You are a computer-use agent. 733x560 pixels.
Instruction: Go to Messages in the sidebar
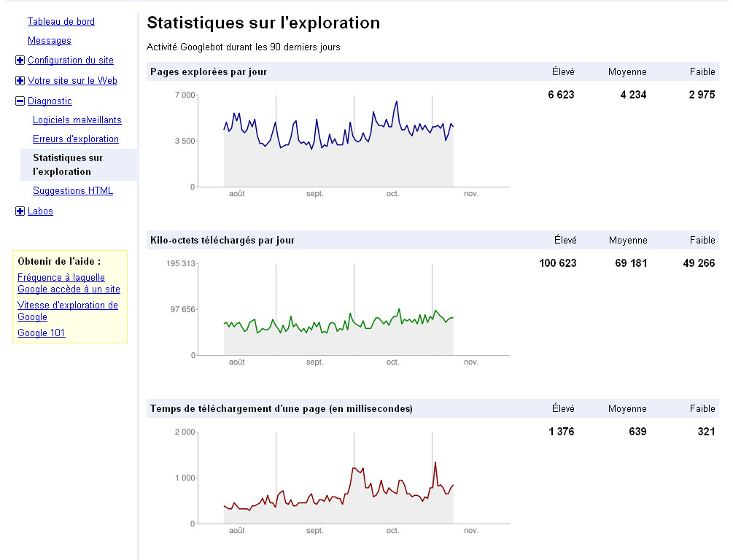(49, 41)
